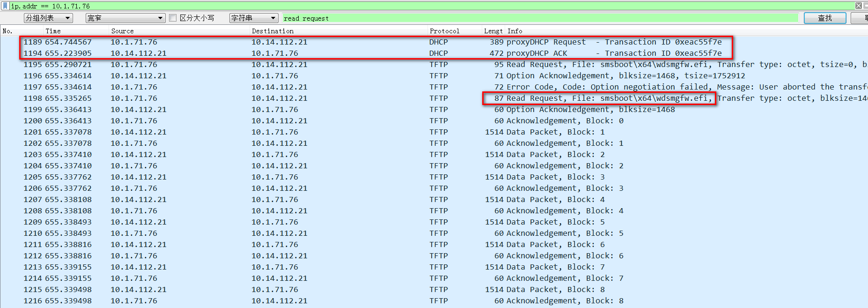868x308 pixels.
Task: Select packet 1214 Acknowledgement Block: 7
Action: (x=434, y=278)
